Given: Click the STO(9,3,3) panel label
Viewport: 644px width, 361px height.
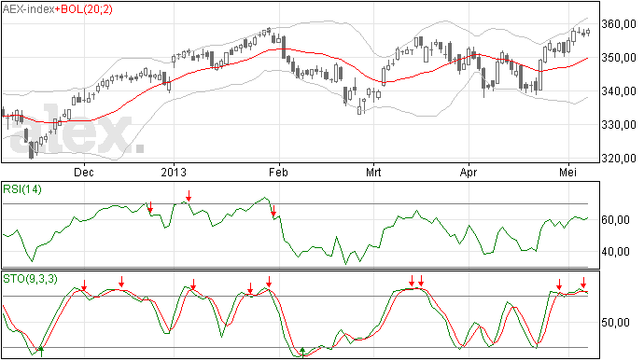Looking at the screenshot, I should (x=30, y=279).
